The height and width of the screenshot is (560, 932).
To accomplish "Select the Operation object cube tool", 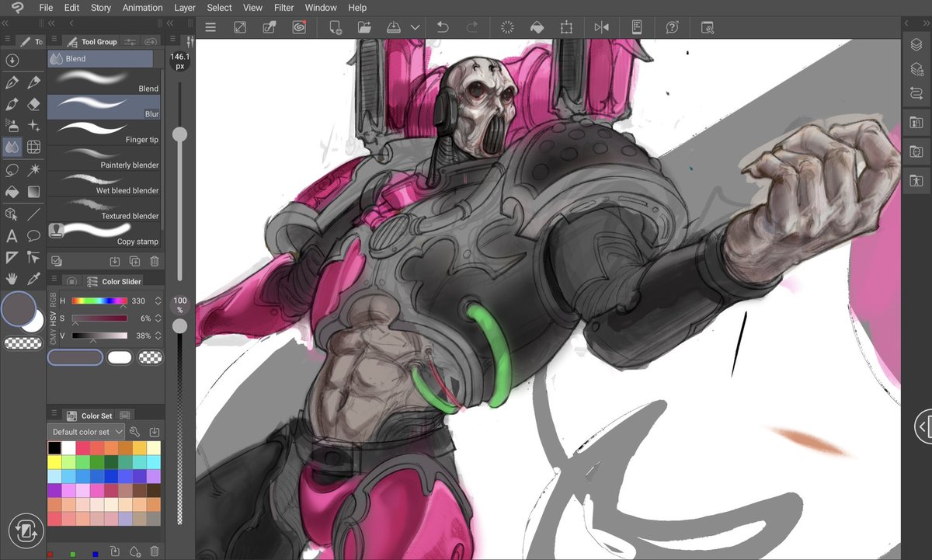I will (x=12, y=214).
